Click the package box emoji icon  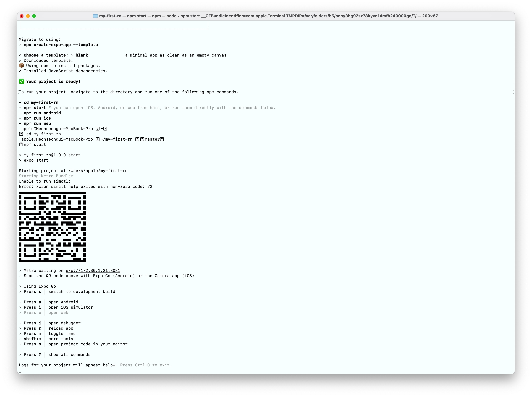coord(21,65)
